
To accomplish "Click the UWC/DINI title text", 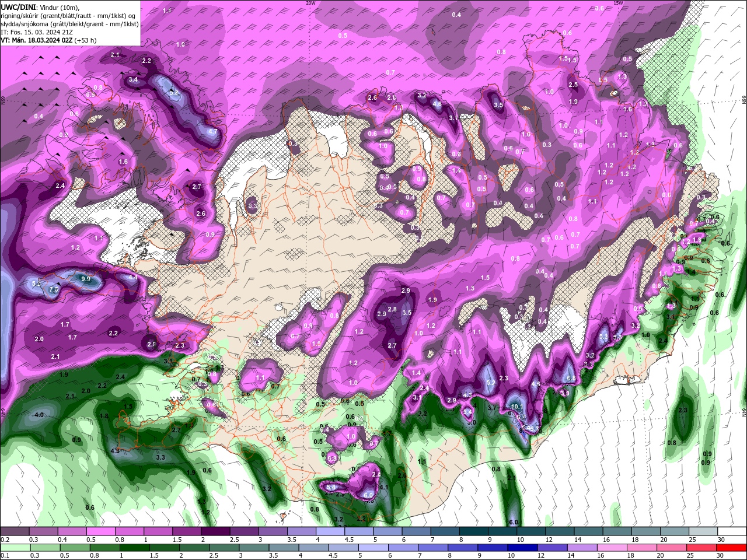I will (x=19, y=7).
